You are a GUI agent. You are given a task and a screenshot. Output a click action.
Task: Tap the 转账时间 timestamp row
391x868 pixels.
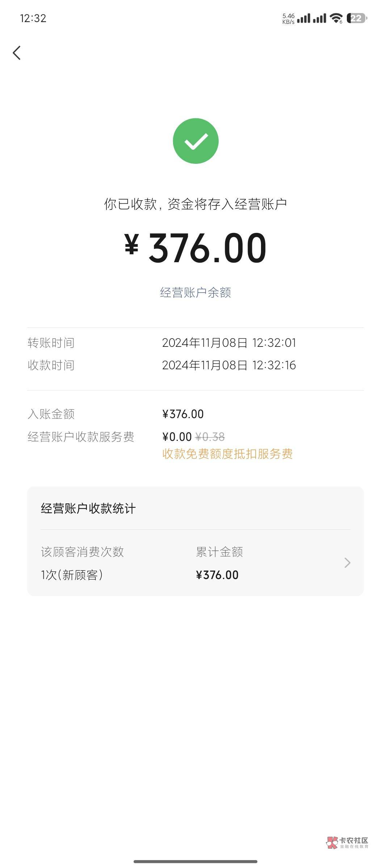195,343
